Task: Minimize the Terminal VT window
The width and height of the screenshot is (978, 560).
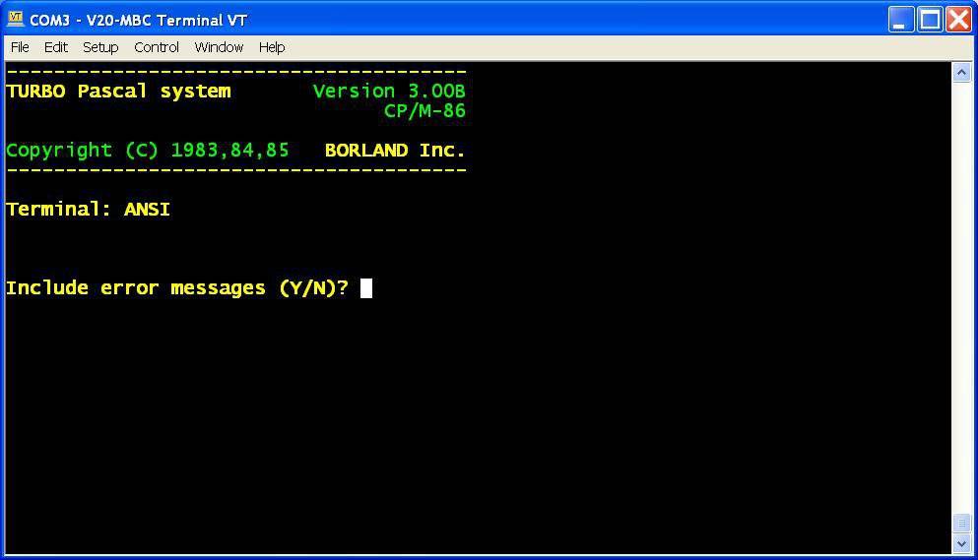Action: (900, 20)
